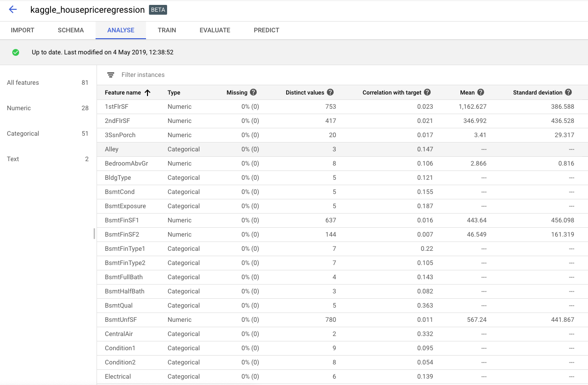The image size is (588, 385).
Task: Select the 2ndFlrSF feature row
Action: pos(343,121)
